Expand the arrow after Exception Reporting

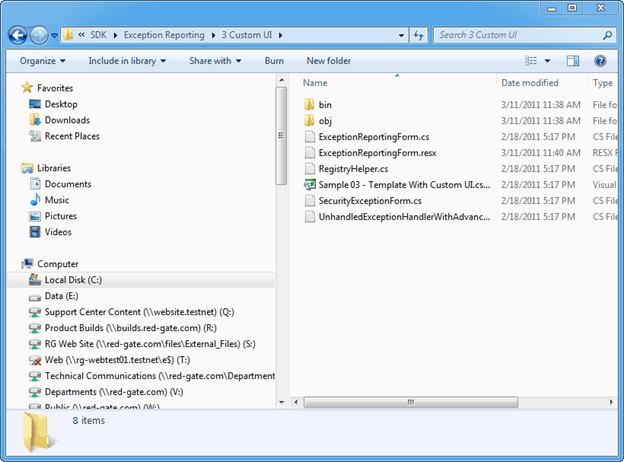[213, 35]
